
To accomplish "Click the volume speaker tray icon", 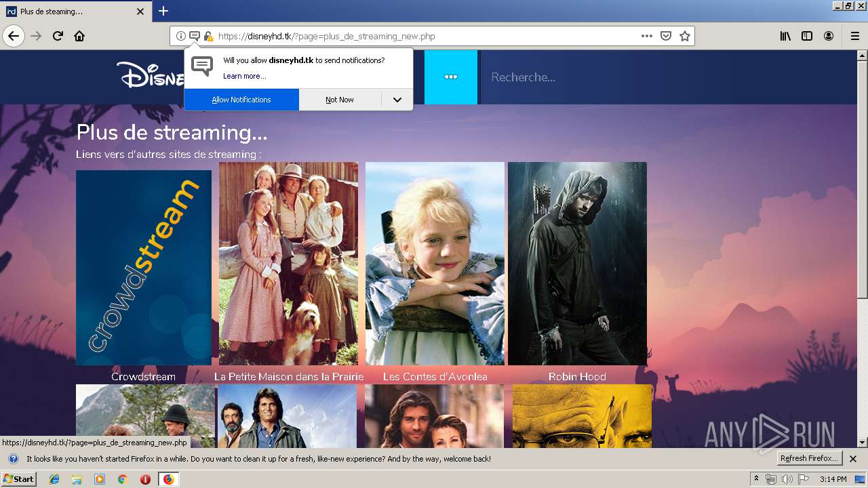I will pos(787,479).
